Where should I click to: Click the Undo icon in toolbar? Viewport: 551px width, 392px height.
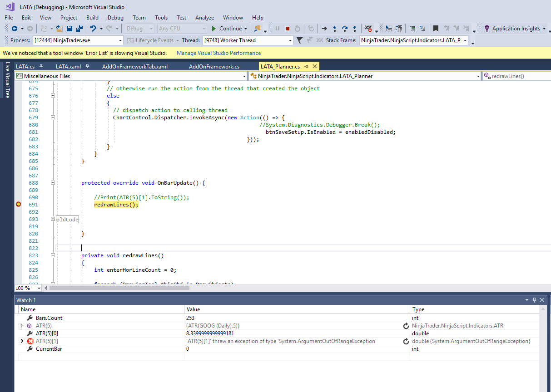(93, 29)
